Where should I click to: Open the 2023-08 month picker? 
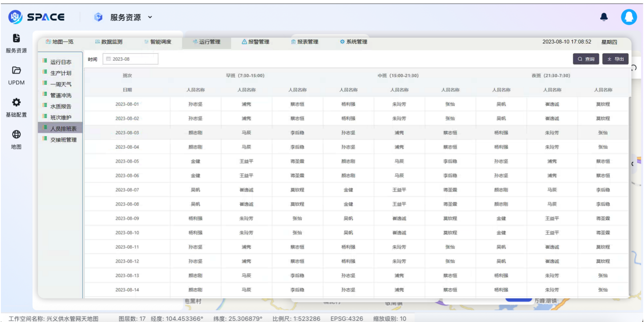click(x=131, y=59)
